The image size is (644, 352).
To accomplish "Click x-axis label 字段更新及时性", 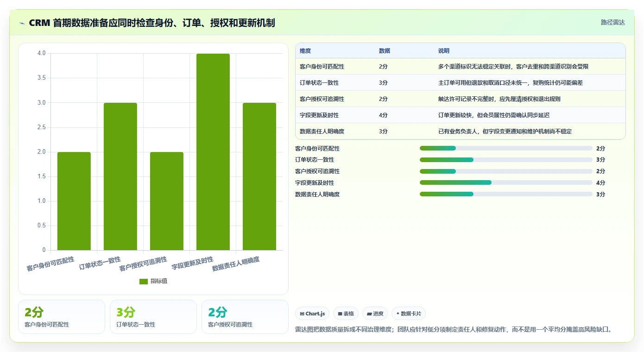I will (192, 263).
